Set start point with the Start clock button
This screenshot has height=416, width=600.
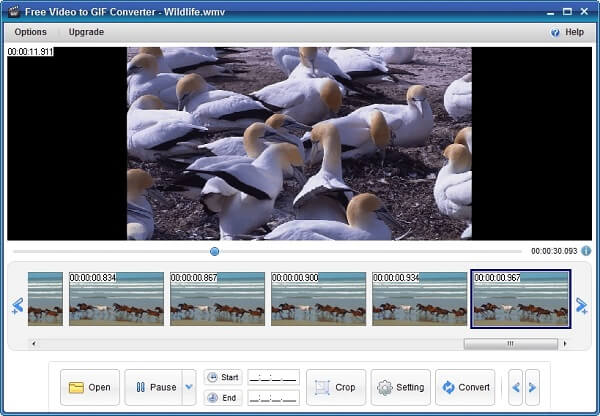(x=223, y=377)
